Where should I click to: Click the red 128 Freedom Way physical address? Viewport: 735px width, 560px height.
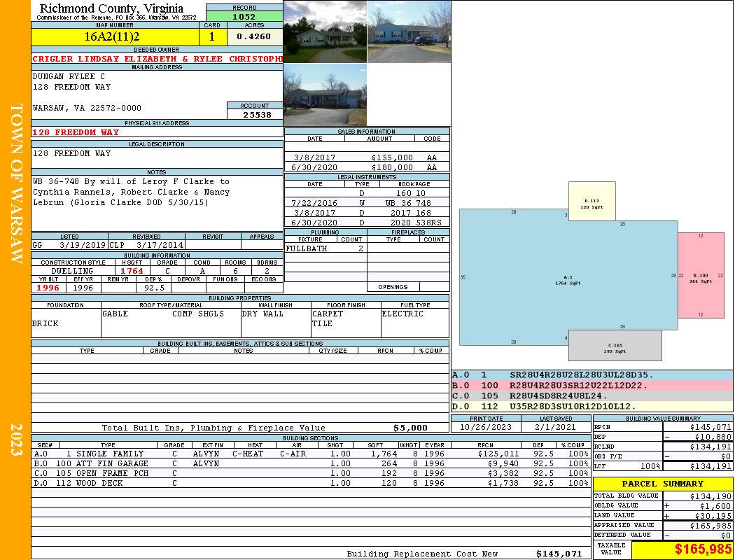tap(76, 132)
